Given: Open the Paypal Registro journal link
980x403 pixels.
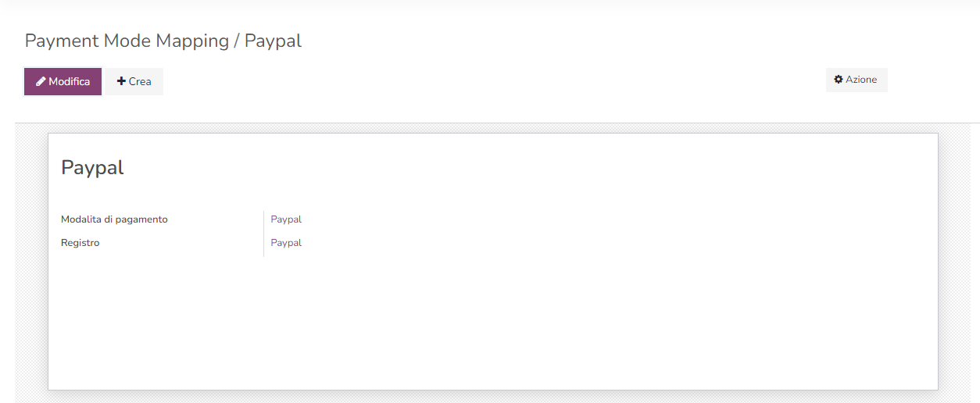Looking at the screenshot, I should tap(286, 243).
